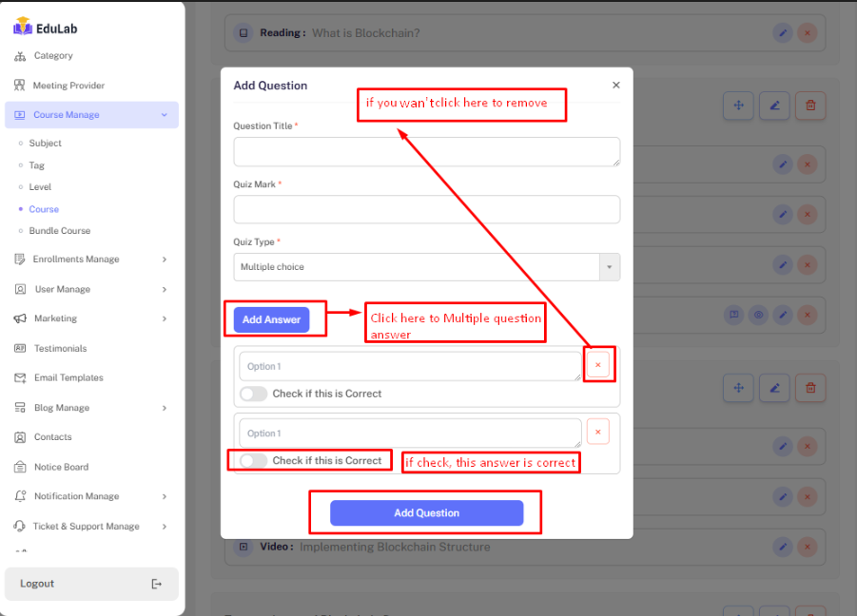The image size is (857, 616).
Task: Remove the second answer option with its X
Action: click(597, 433)
